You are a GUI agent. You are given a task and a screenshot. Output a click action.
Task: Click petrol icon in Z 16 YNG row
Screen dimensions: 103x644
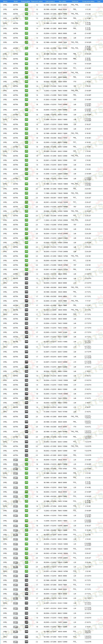tap(26, 469)
